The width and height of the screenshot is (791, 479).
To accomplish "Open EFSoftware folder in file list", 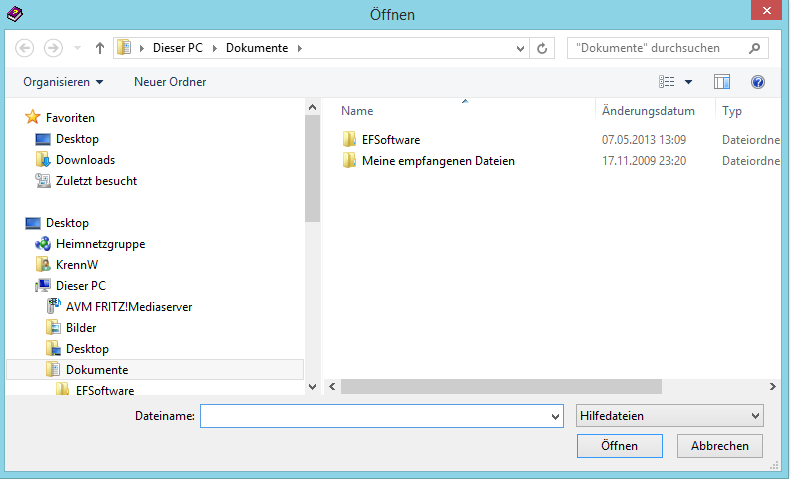I will click(390, 139).
